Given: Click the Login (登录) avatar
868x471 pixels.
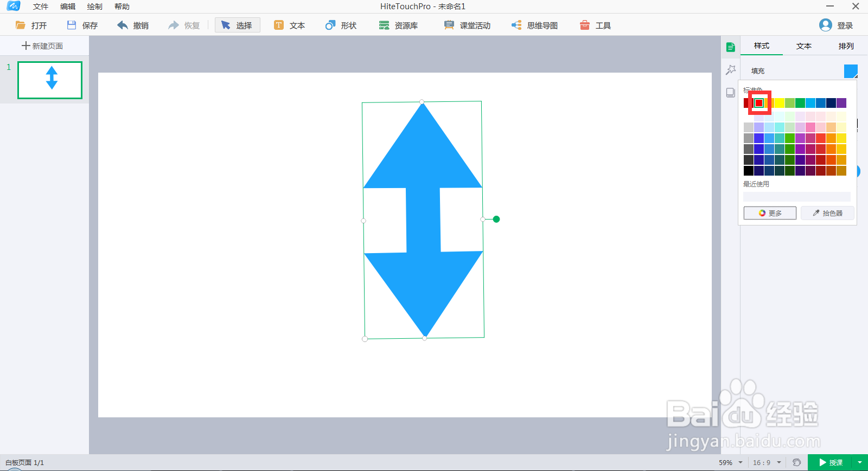Looking at the screenshot, I should tap(826, 25).
